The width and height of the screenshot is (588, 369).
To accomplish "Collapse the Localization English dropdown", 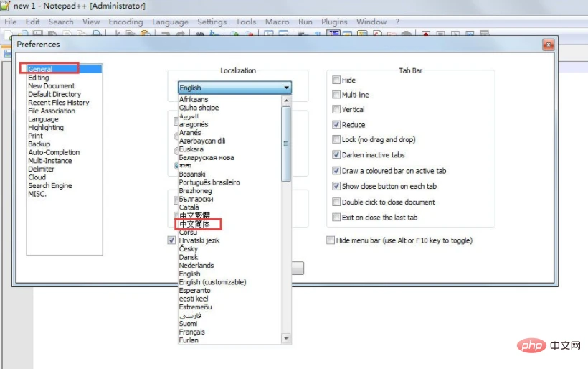I will tap(286, 88).
